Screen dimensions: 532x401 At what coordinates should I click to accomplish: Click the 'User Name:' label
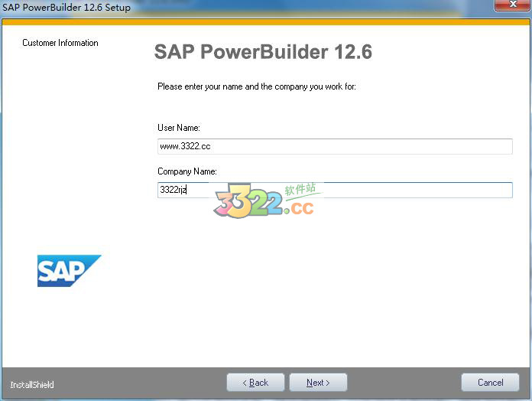(x=179, y=128)
